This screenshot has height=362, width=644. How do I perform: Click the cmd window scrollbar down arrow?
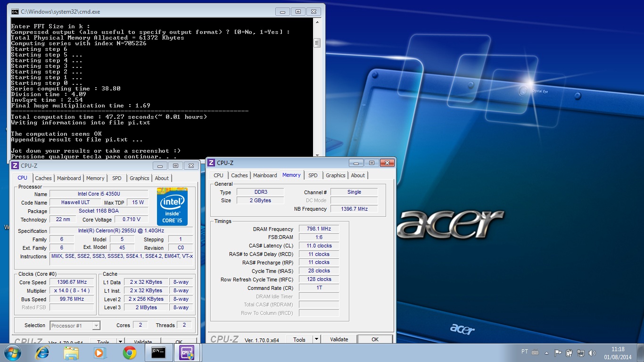click(317, 154)
